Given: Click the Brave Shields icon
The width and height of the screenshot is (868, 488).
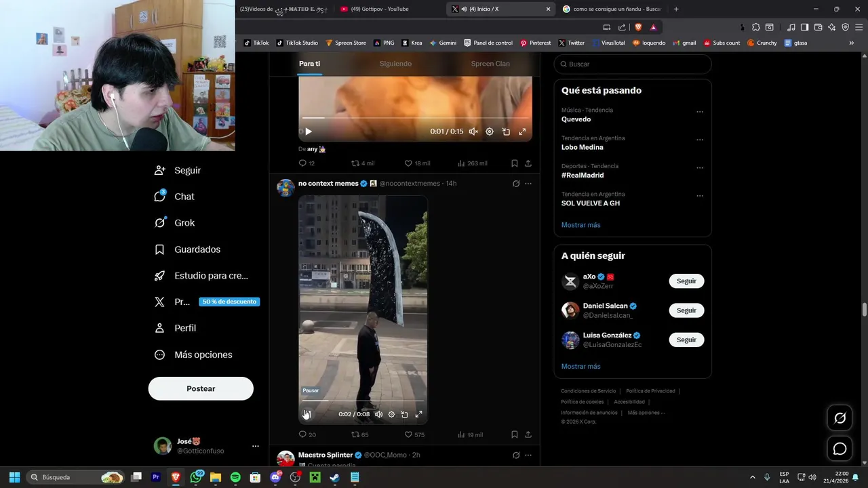Looking at the screenshot, I should click(x=638, y=27).
